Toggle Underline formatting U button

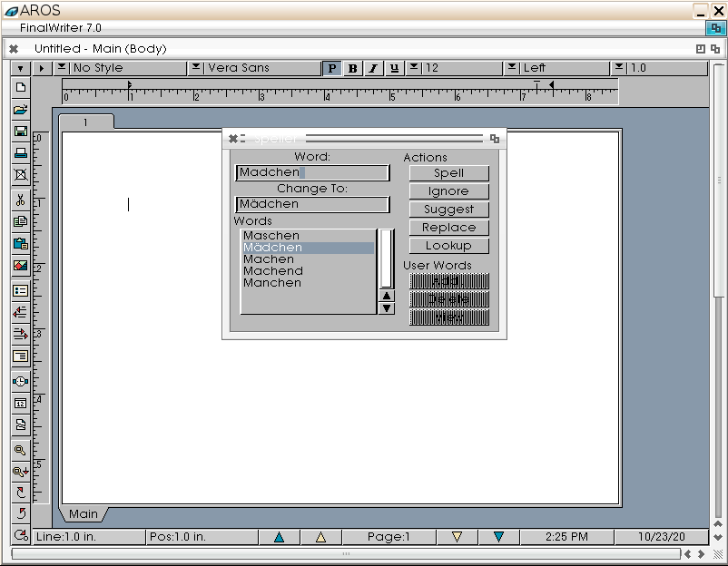(394, 68)
